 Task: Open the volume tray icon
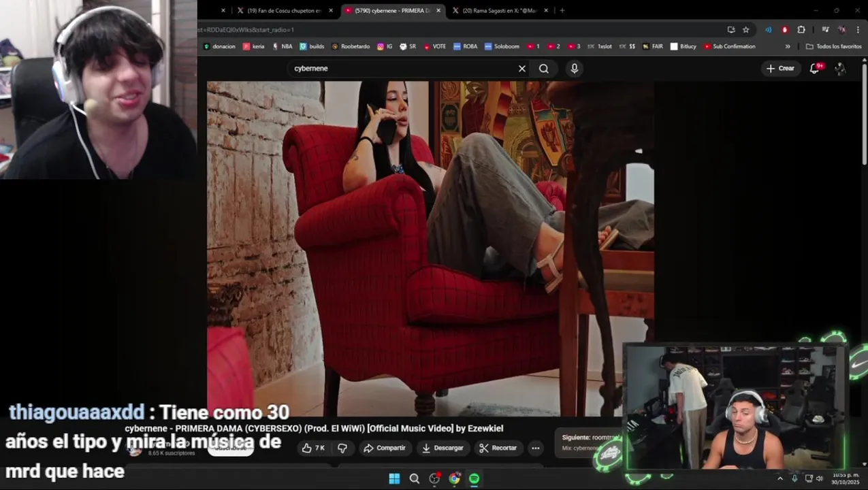(819, 478)
